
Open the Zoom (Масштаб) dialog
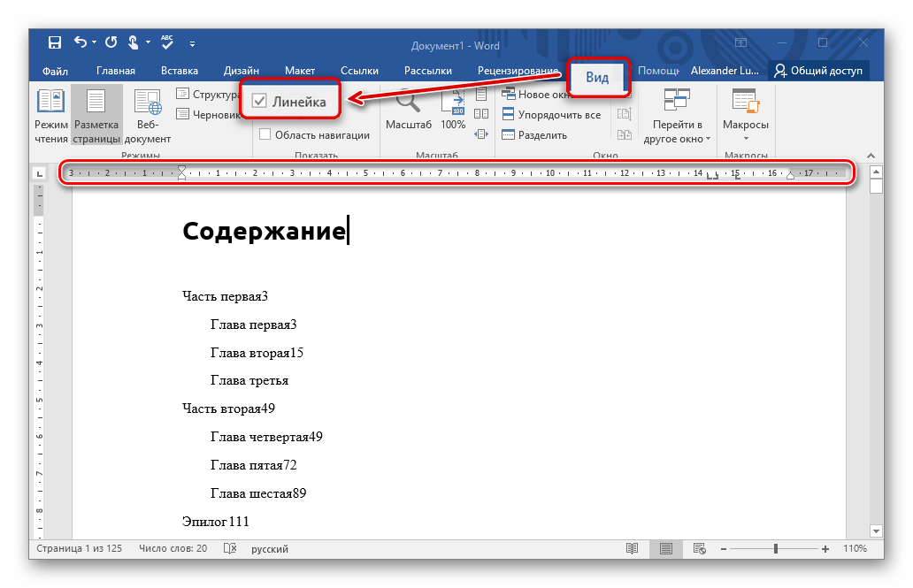click(x=409, y=111)
